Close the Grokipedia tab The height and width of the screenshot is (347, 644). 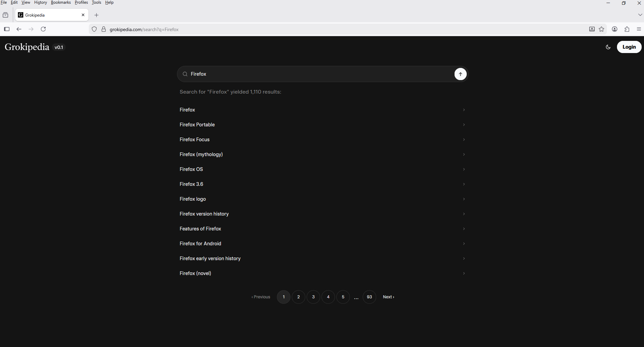pyautogui.click(x=83, y=15)
